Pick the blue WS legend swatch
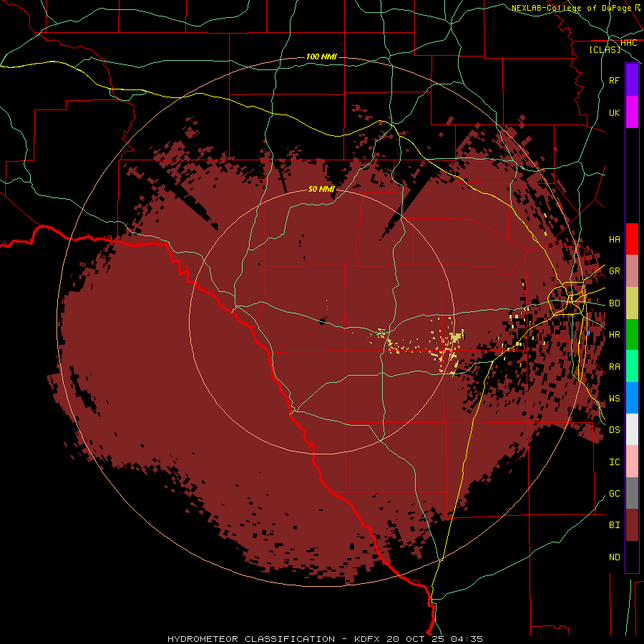The height and width of the screenshot is (644, 644). [x=632, y=398]
